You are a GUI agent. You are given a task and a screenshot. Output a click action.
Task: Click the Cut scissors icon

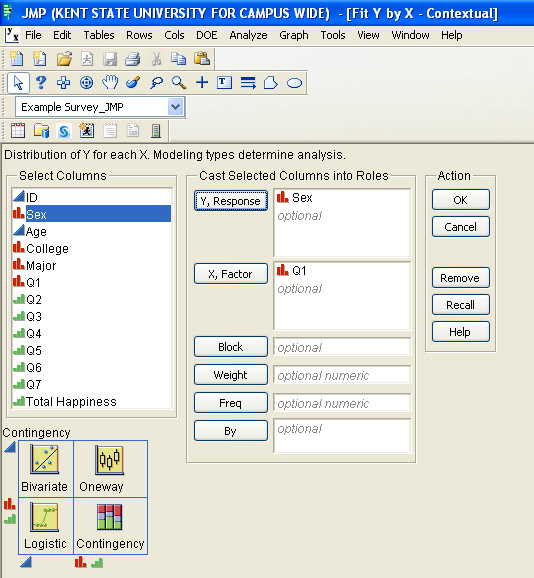click(x=156, y=59)
